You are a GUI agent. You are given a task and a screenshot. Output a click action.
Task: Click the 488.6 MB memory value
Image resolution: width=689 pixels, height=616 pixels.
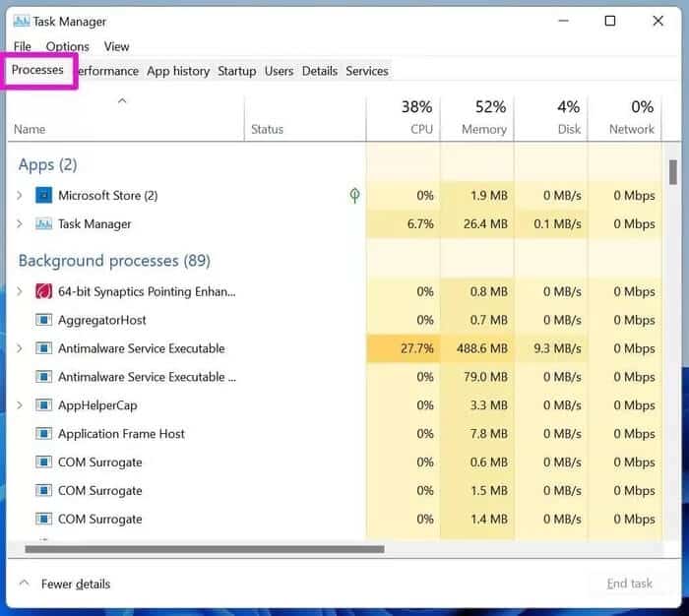482,348
